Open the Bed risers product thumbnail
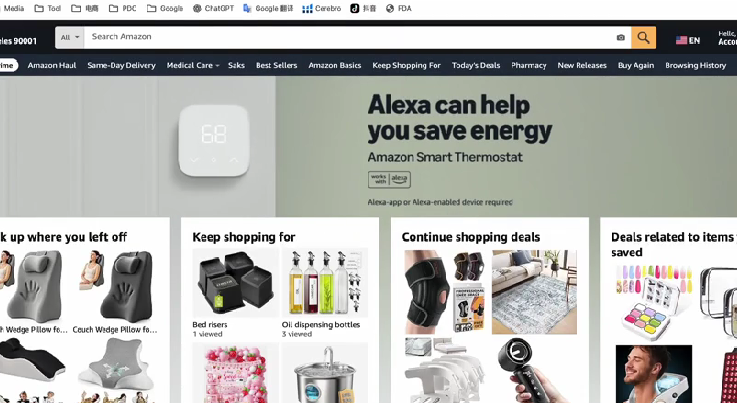Viewport: 737px width, 403px height. click(x=235, y=283)
